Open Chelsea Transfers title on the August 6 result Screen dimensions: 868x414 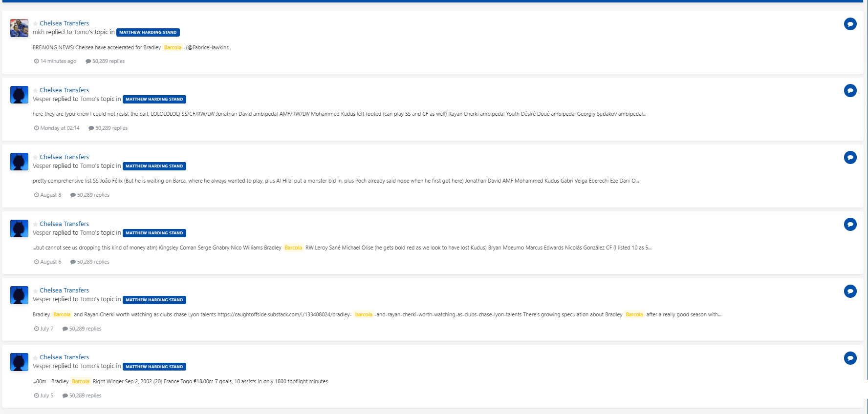coord(64,224)
